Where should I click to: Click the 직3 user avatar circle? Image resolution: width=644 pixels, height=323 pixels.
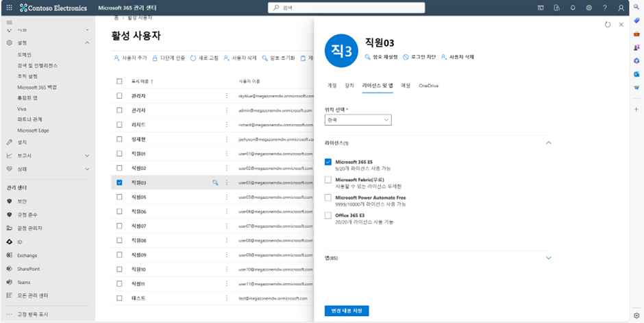[341, 51]
